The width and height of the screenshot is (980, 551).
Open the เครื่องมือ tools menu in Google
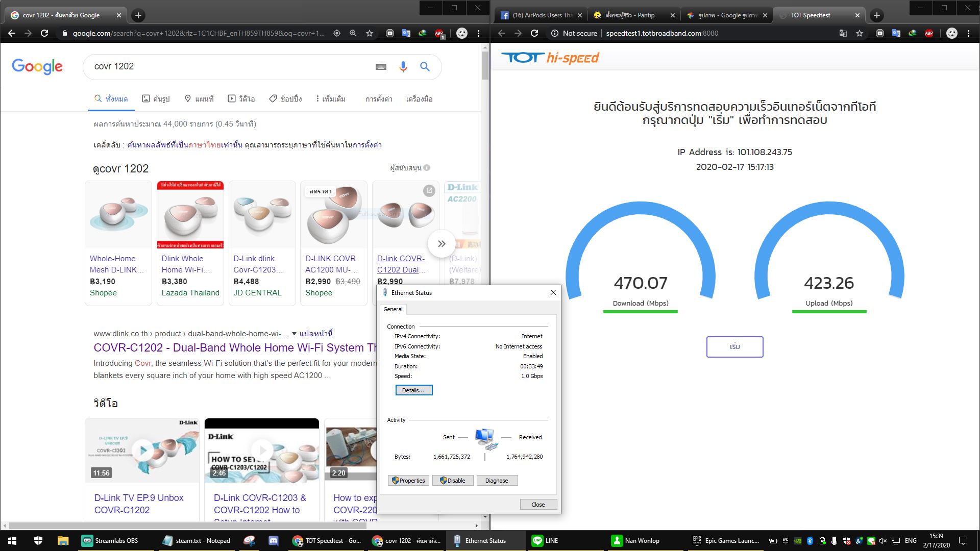pyautogui.click(x=419, y=99)
